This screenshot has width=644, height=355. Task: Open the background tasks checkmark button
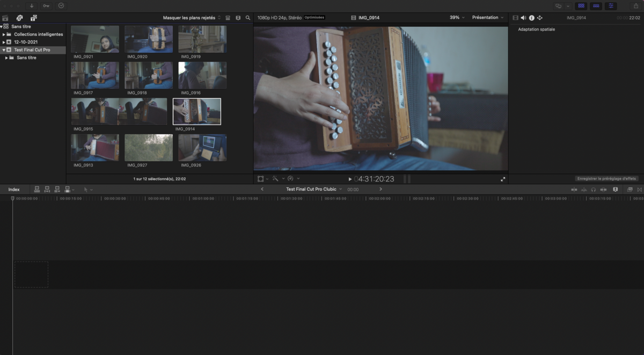61,6
